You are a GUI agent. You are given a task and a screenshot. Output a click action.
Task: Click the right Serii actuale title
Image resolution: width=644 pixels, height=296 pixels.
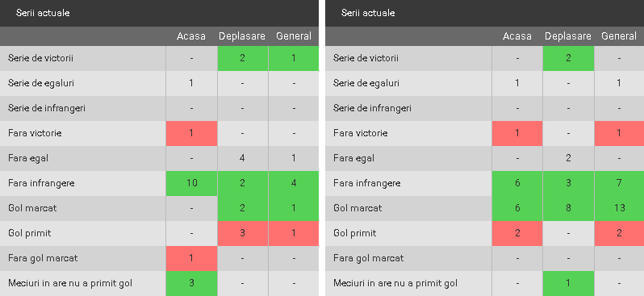pyautogui.click(x=368, y=13)
